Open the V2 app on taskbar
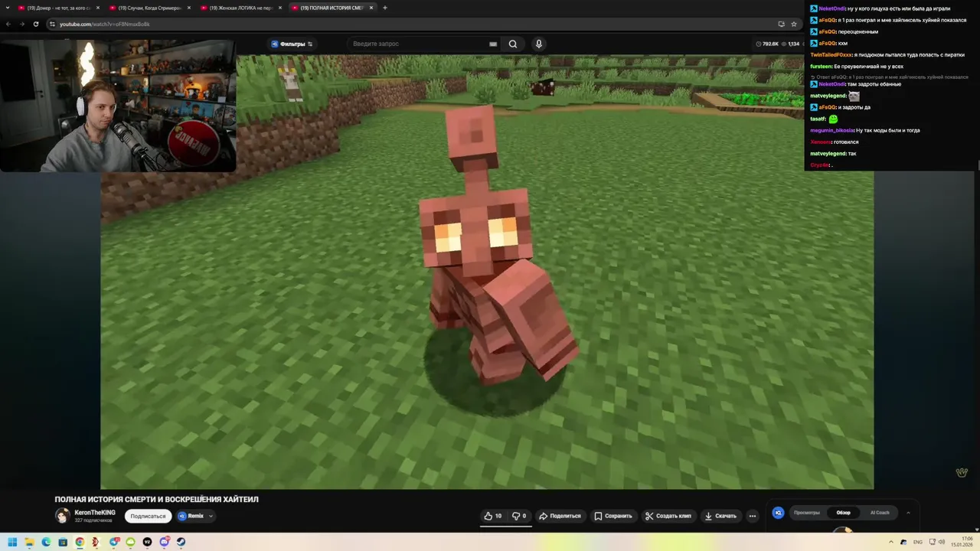 pyautogui.click(x=147, y=542)
